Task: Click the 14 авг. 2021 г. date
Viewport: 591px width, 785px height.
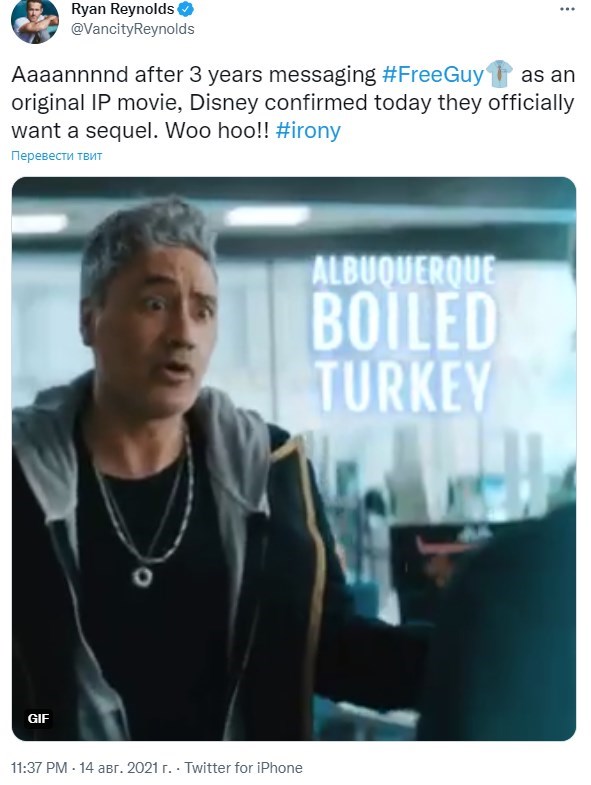Action: click(125, 767)
